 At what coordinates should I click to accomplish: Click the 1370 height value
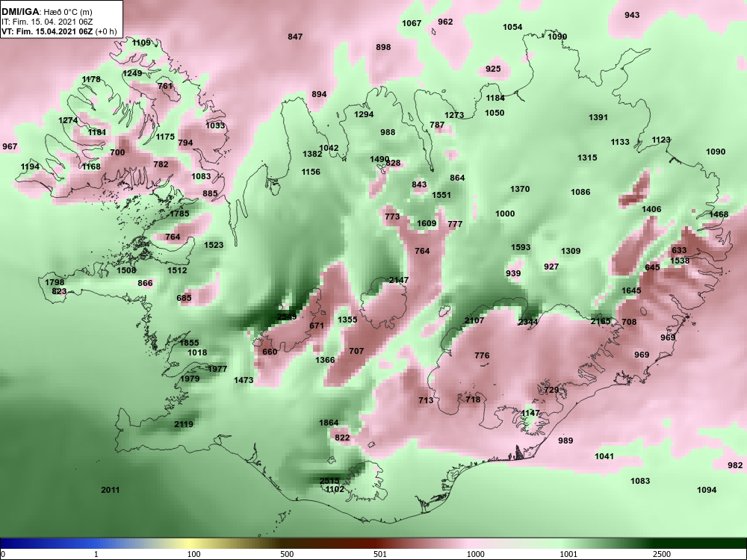coord(520,189)
